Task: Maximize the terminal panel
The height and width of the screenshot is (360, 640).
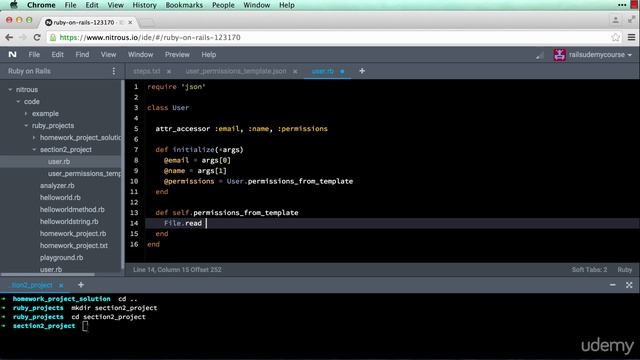Action: tap(629, 285)
